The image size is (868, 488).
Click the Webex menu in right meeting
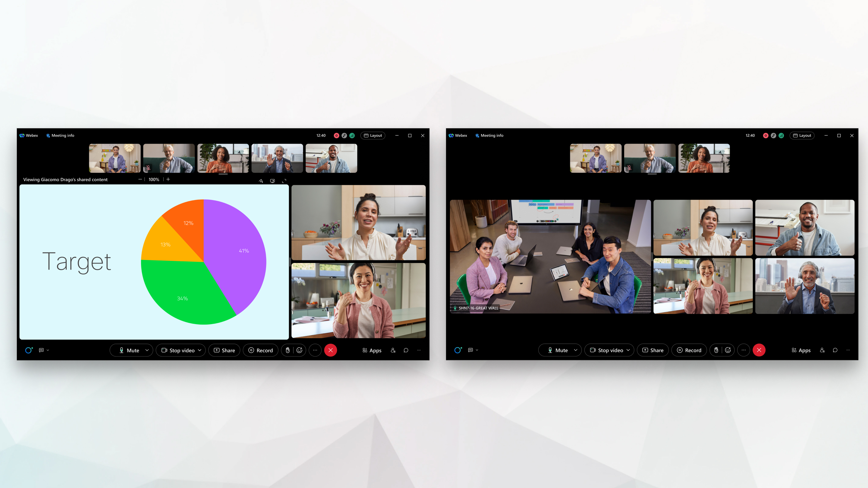458,135
